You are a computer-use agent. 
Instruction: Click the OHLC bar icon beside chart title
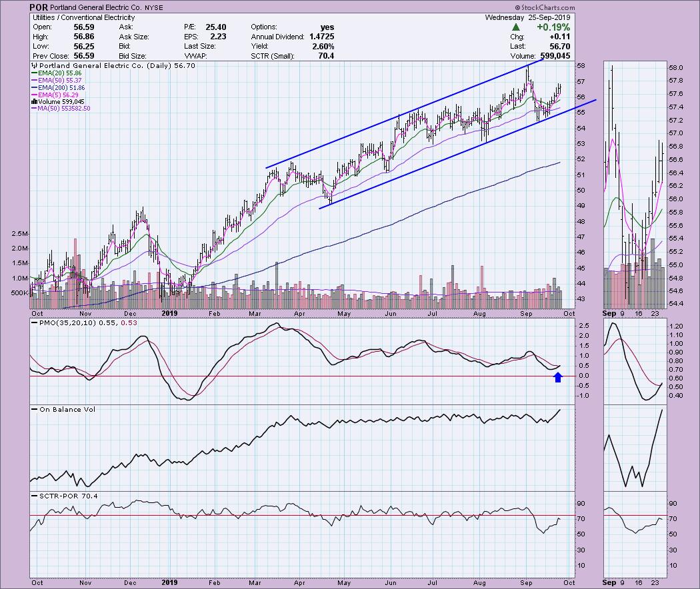[x=34, y=67]
